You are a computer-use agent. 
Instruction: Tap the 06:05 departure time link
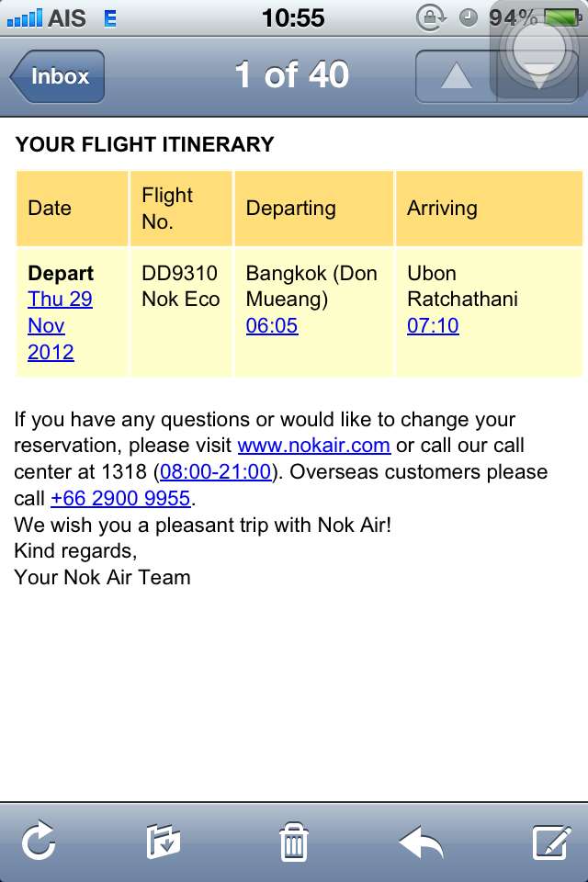click(x=272, y=325)
